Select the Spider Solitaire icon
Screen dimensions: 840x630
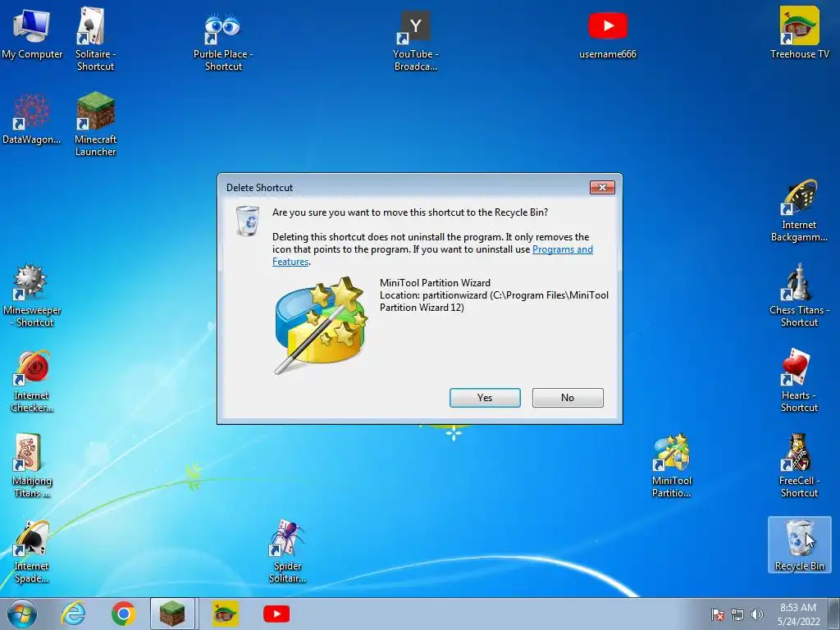pyautogui.click(x=287, y=552)
